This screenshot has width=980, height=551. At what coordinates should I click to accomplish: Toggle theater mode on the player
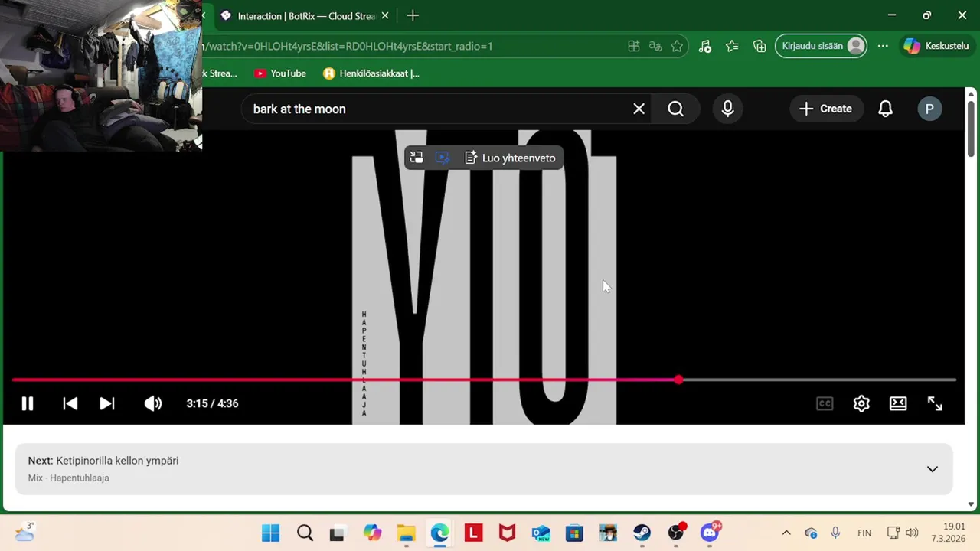[898, 403]
